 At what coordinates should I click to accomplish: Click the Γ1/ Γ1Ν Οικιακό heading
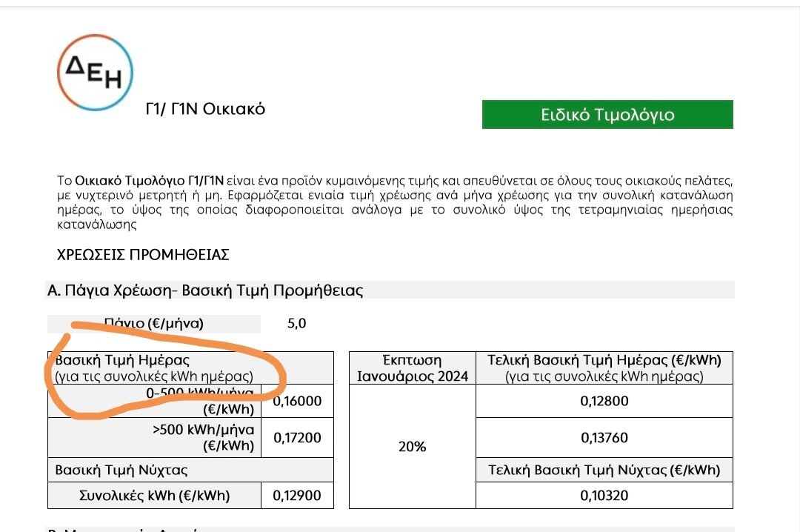click(x=205, y=109)
